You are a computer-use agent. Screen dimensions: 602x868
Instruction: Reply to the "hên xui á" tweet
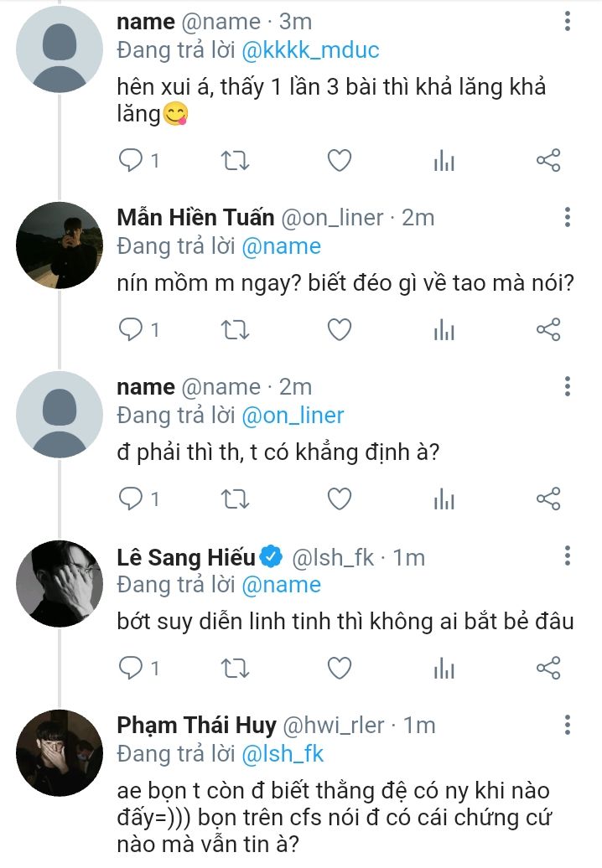[x=132, y=161]
